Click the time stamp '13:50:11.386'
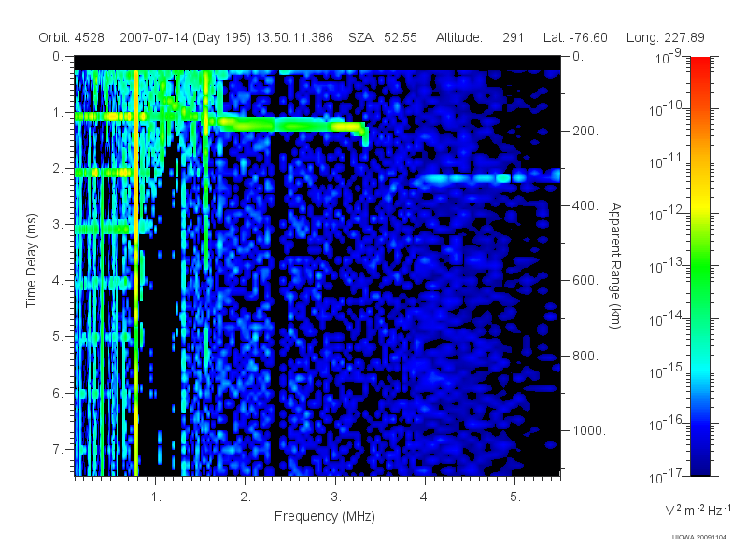 [x=294, y=37]
